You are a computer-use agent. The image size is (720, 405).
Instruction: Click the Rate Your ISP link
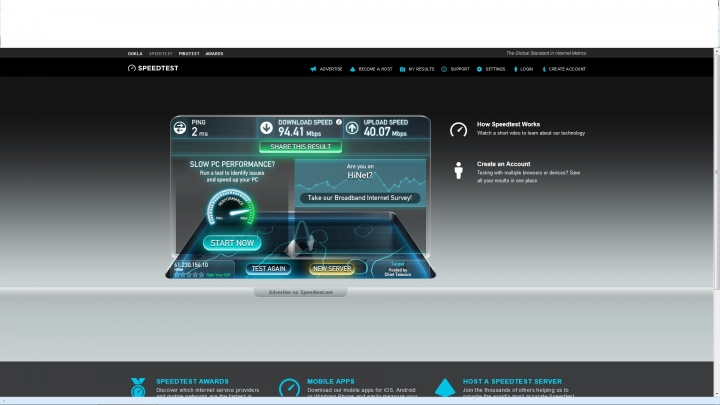tap(218, 275)
